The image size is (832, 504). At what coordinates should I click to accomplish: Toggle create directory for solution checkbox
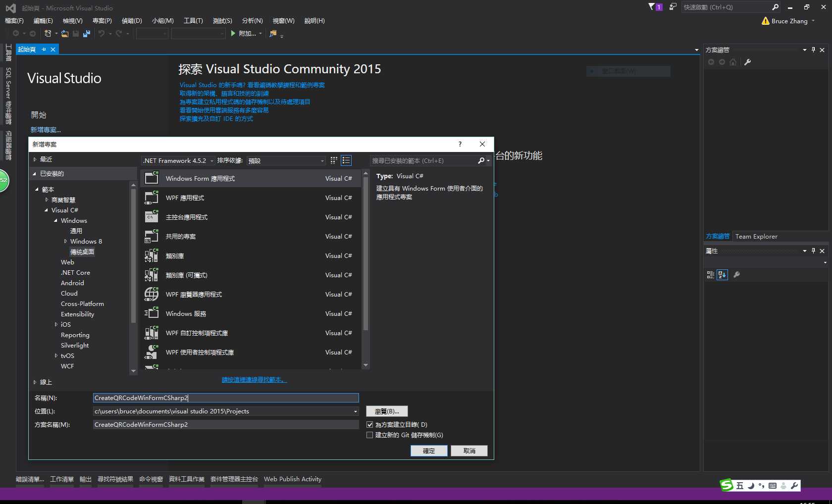[369, 425]
